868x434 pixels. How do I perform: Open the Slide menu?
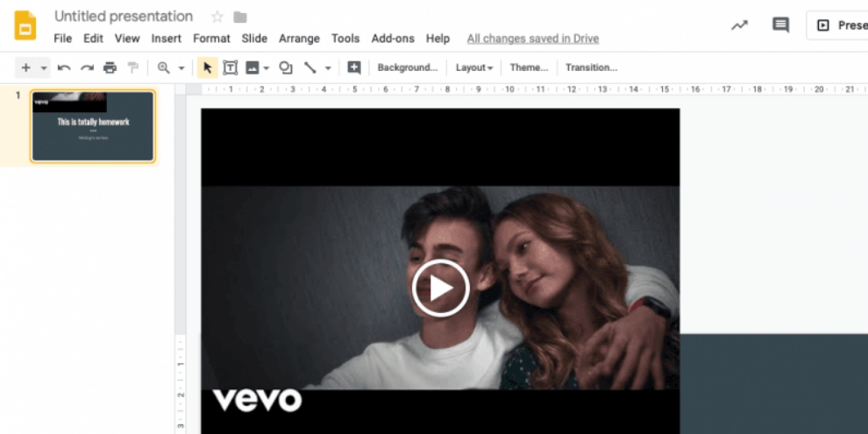click(x=254, y=39)
